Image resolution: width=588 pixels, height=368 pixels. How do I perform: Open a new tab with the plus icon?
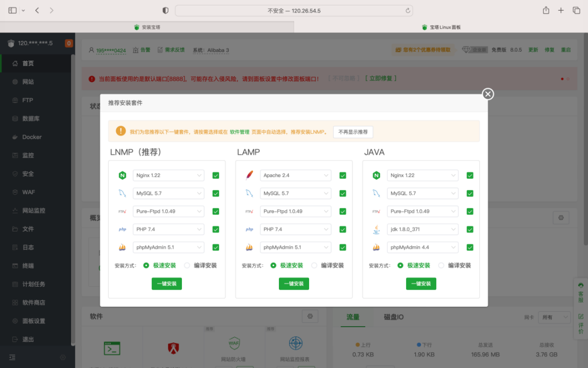(561, 11)
